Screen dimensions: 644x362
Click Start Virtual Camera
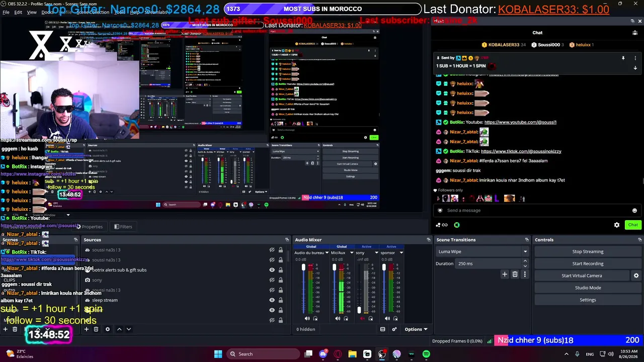coord(582,276)
